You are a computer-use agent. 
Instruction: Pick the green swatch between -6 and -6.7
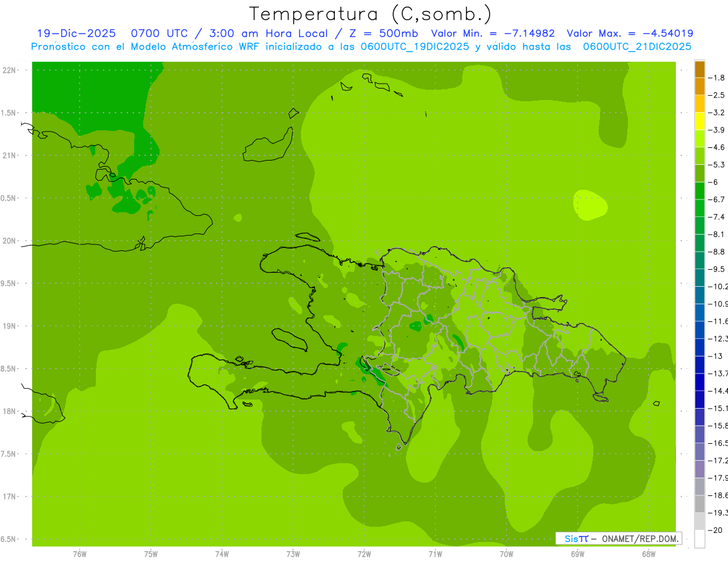click(x=699, y=190)
